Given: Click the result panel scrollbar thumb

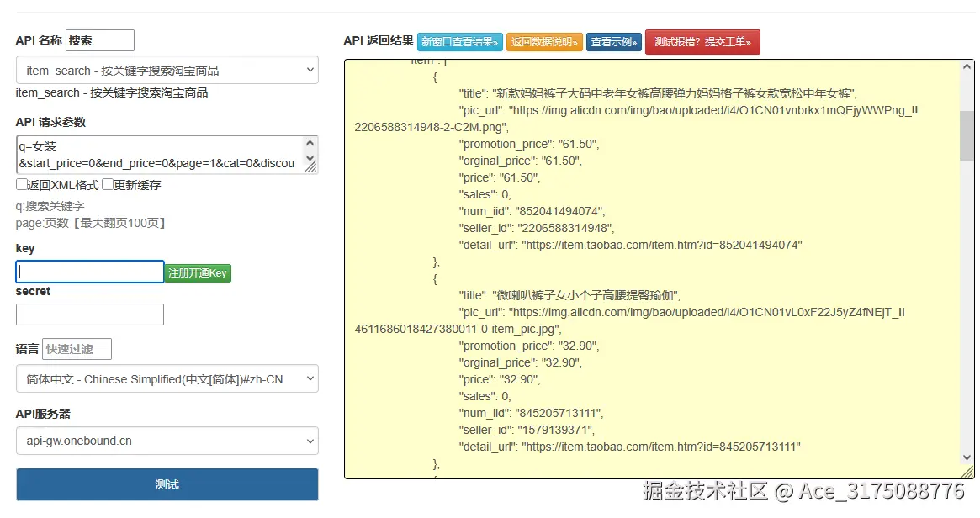Looking at the screenshot, I should [967, 135].
